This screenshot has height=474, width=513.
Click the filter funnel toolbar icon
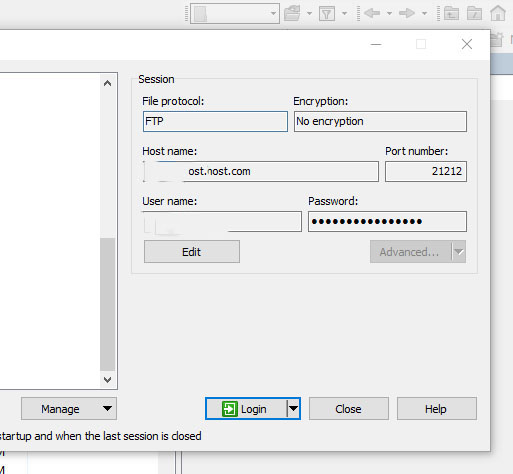coord(327,14)
